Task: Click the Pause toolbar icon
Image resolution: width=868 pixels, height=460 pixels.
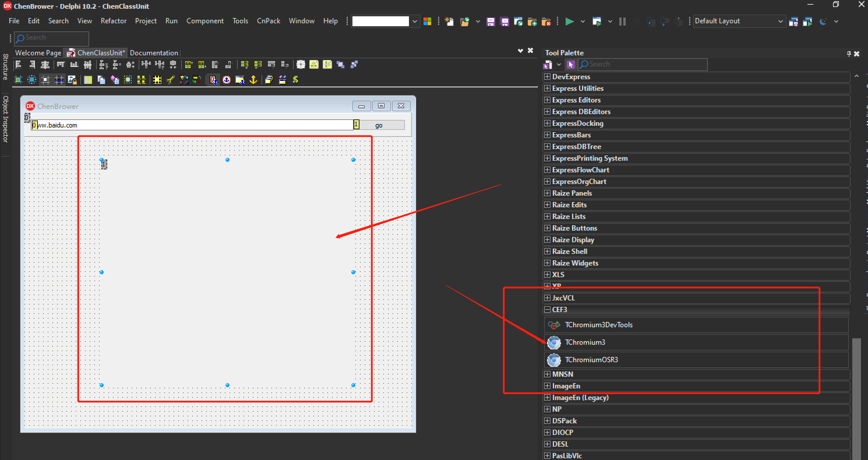Action: click(622, 22)
